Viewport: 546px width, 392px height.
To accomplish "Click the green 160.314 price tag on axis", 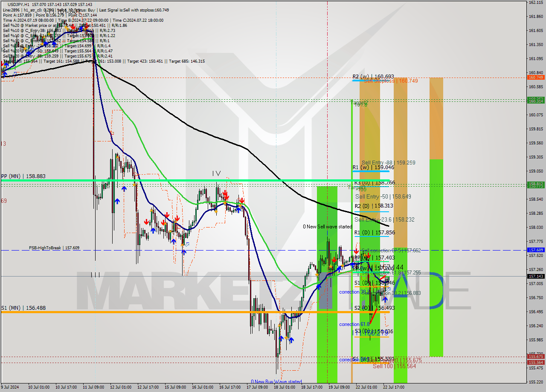I will coord(536,101).
